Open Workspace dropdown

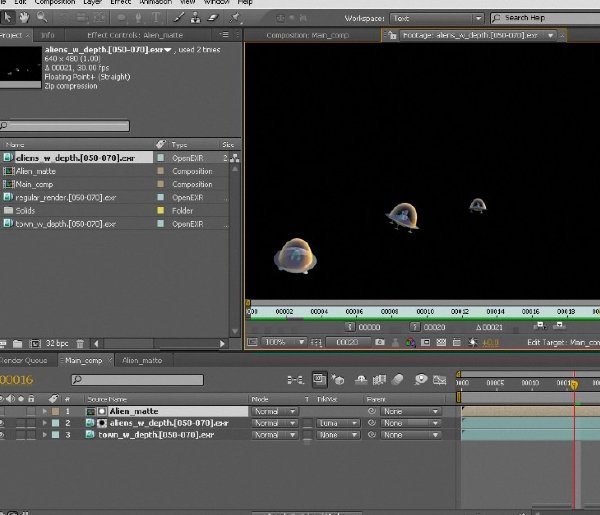coord(436,18)
